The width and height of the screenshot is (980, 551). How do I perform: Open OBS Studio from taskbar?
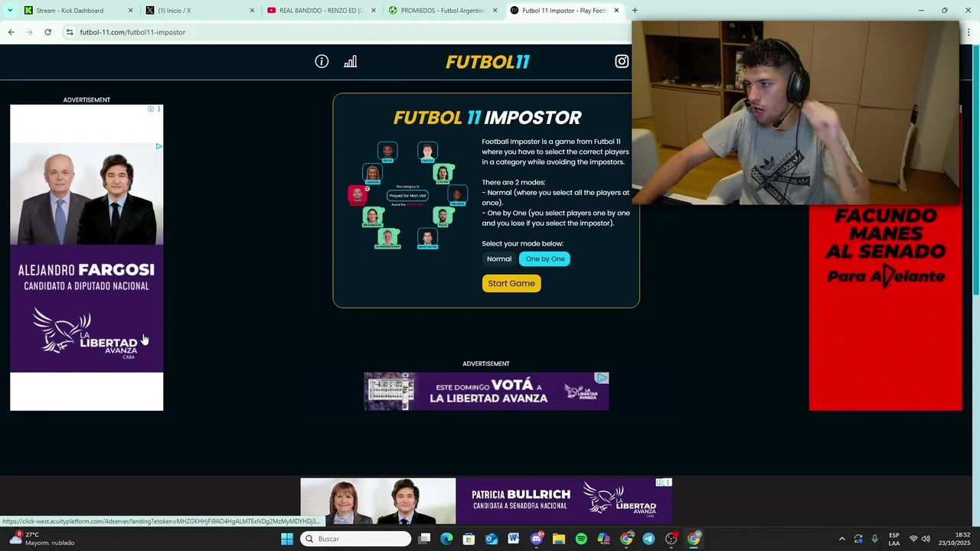(671, 539)
